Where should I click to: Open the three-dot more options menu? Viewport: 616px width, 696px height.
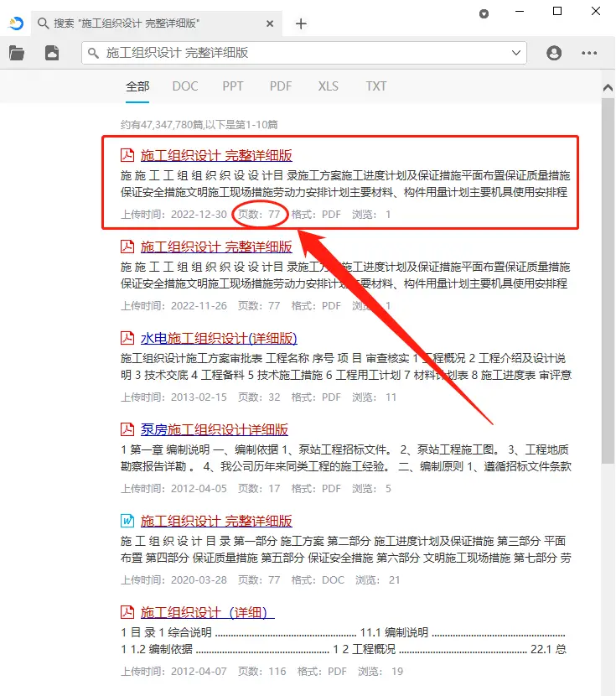(589, 53)
